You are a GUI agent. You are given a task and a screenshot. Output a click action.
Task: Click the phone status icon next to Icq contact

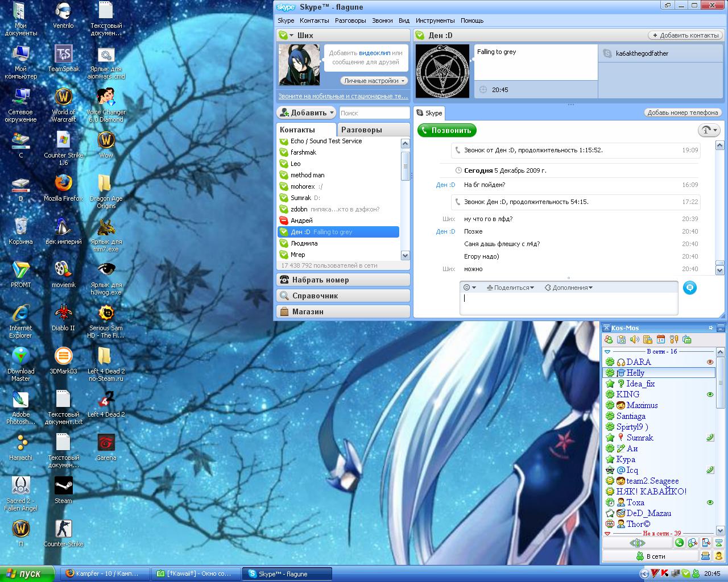(710, 470)
